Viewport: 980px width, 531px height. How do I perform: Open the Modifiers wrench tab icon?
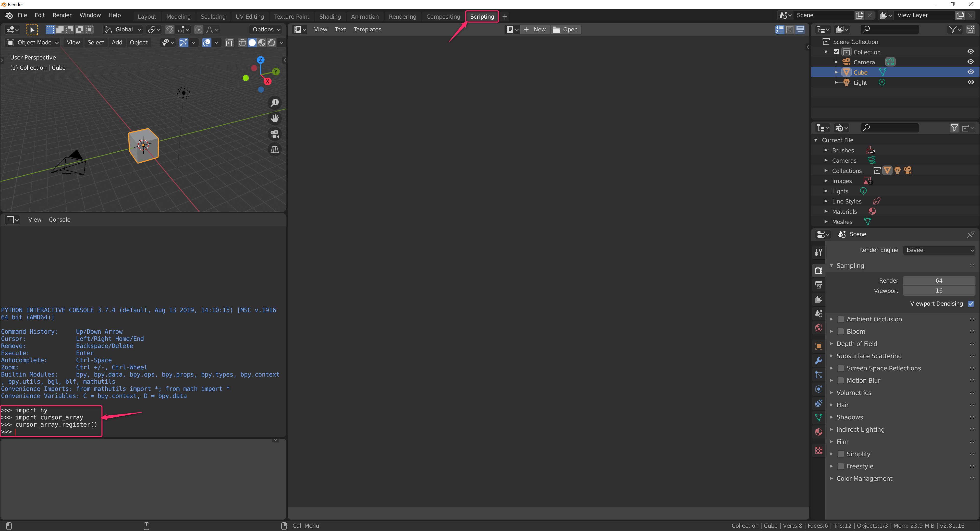[819, 360]
